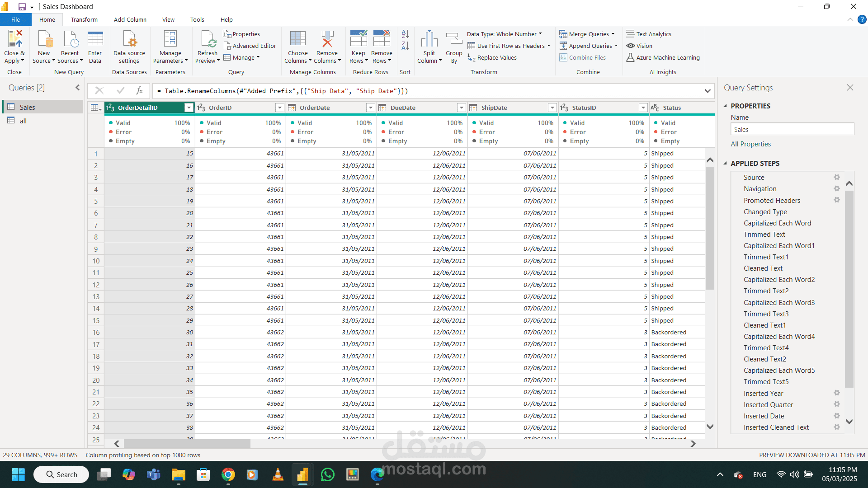This screenshot has width=868, height=488.
Task: Open the Transform ribbon tab
Action: 84,19
